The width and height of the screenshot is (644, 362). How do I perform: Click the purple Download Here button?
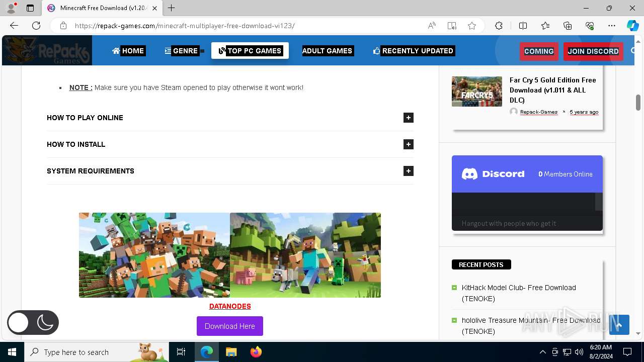click(230, 326)
